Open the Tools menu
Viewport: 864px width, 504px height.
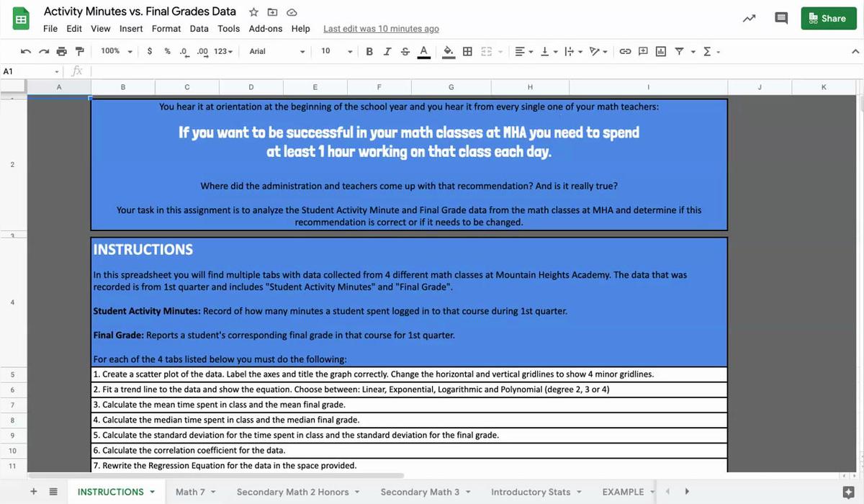point(229,29)
